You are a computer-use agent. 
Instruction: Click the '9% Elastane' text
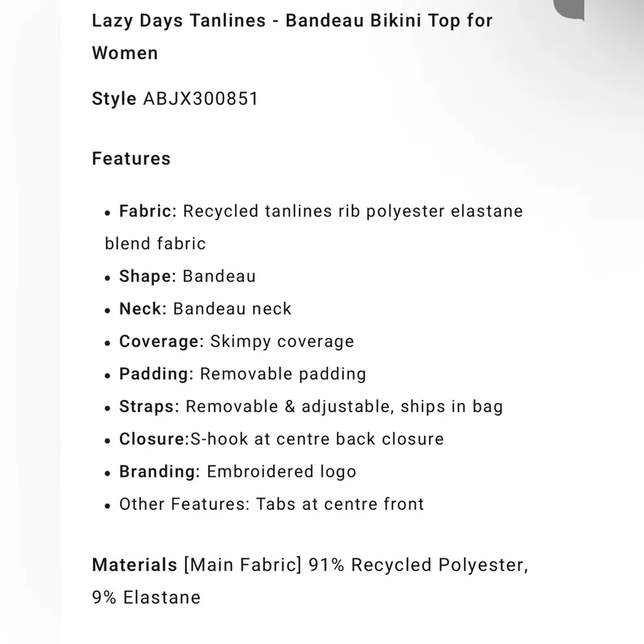(x=146, y=597)
